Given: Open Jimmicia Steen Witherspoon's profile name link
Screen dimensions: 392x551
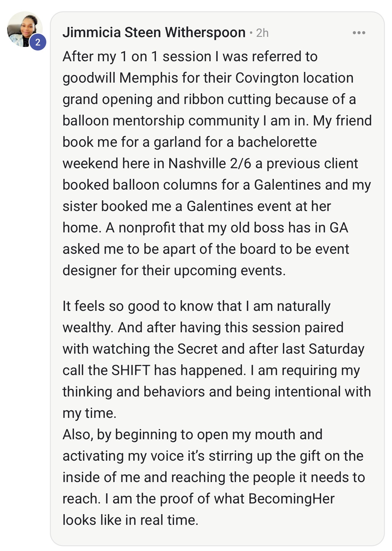Looking at the screenshot, I should coord(154,32).
